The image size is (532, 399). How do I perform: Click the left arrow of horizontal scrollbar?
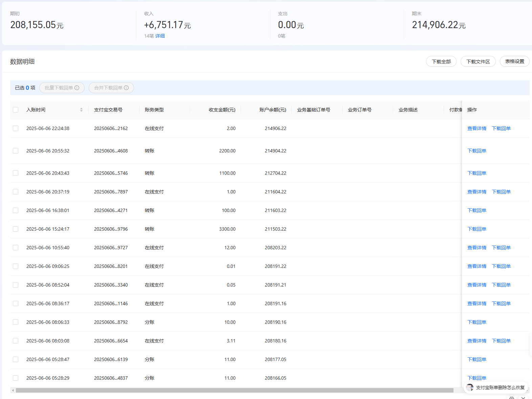tap(13, 391)
